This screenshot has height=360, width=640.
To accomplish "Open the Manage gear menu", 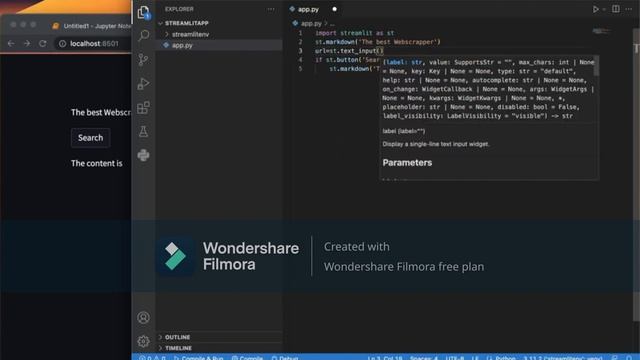I will [x=143, y=341].
